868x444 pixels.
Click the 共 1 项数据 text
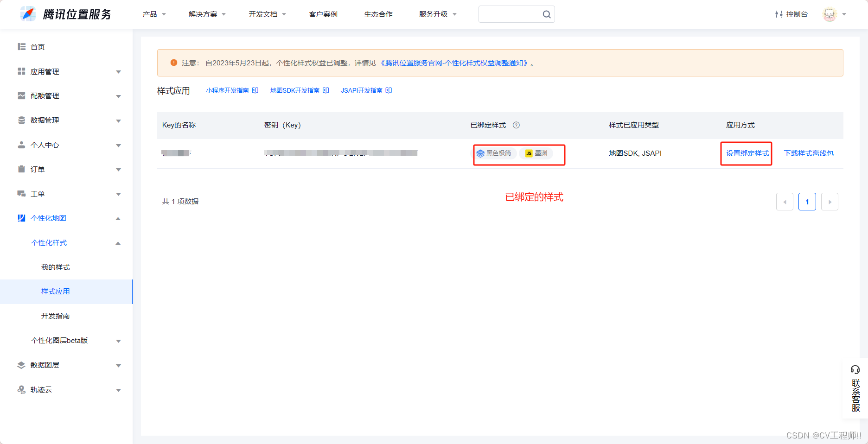click(x=180, y=202)
